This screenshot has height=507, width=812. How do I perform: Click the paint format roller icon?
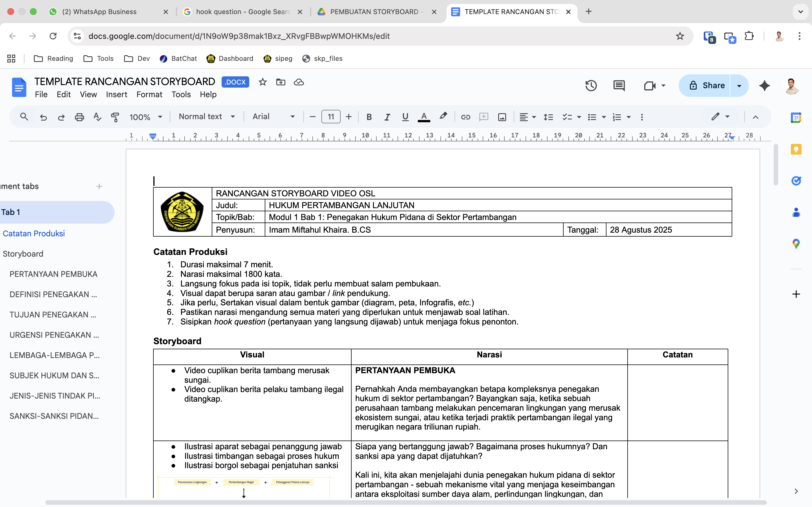point(115,117)
